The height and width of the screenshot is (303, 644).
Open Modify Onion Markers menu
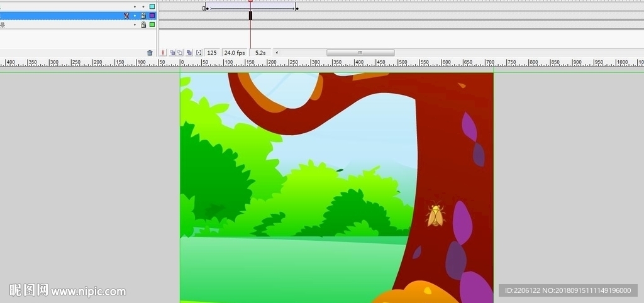click(199, 53)
